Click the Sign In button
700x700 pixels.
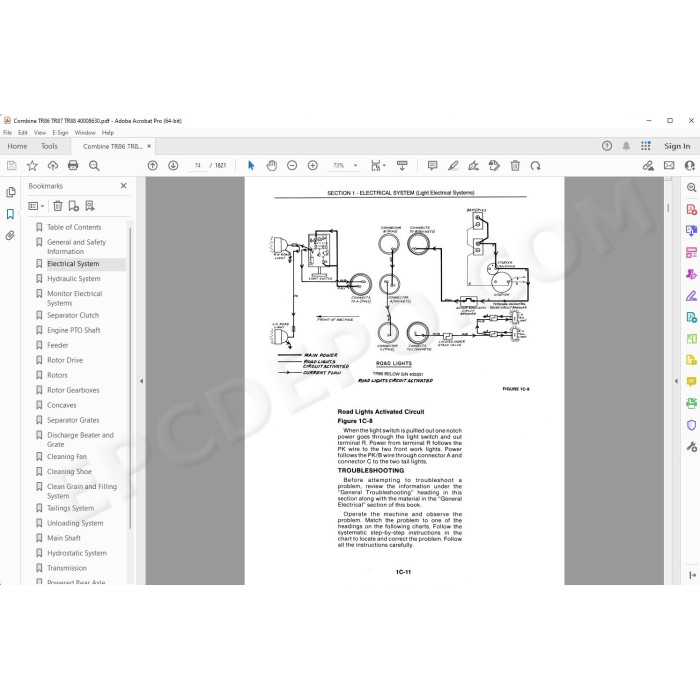click(677, 146)
